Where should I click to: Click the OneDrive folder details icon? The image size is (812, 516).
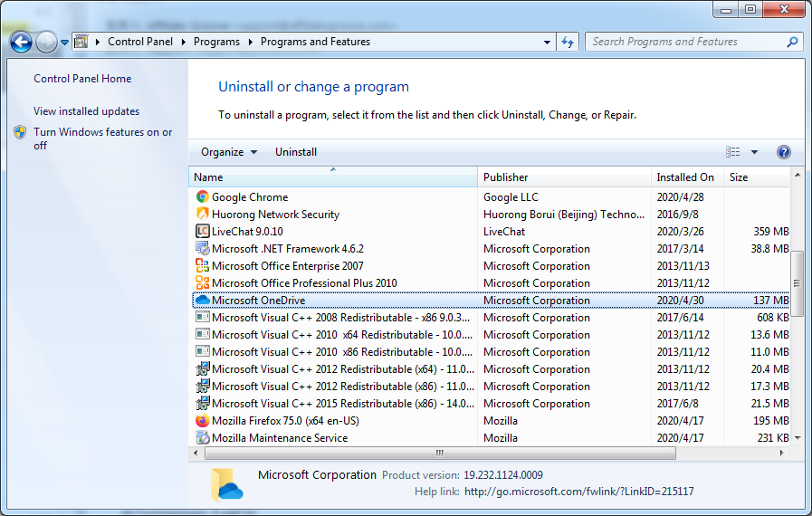(x=227, y=485)
